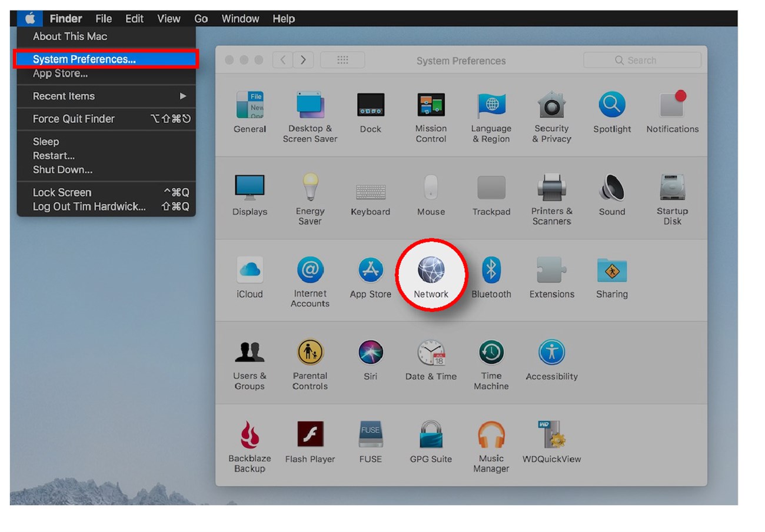Open the Displays preference pane

coord(250,195)
